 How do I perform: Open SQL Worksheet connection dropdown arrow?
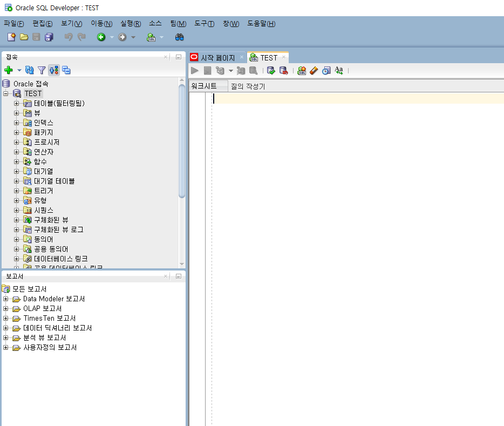162,37
